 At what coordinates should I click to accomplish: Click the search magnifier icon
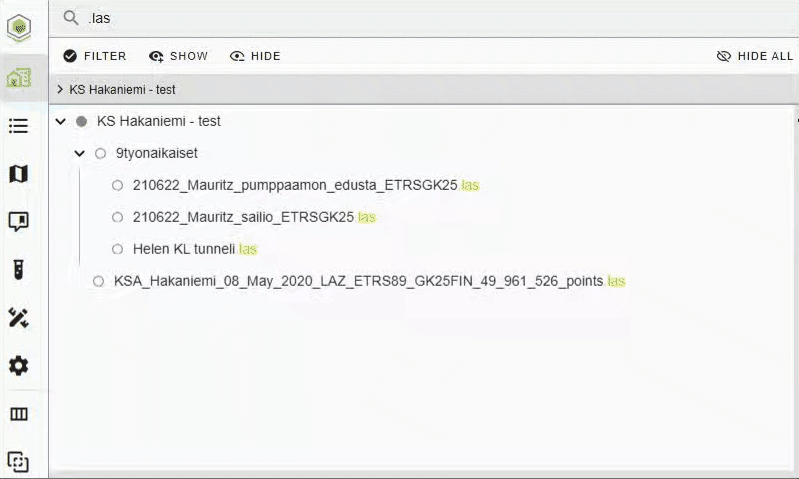pyautogui.click(x=71, y=18)
